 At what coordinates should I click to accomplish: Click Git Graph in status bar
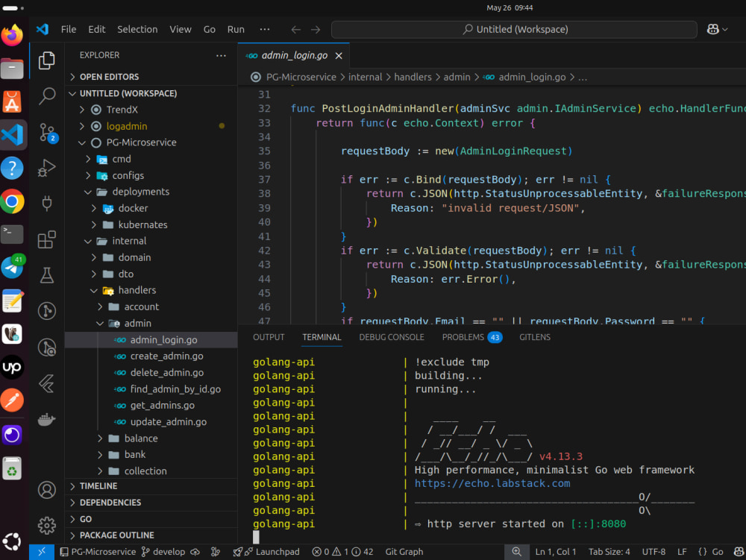[404, 552]
